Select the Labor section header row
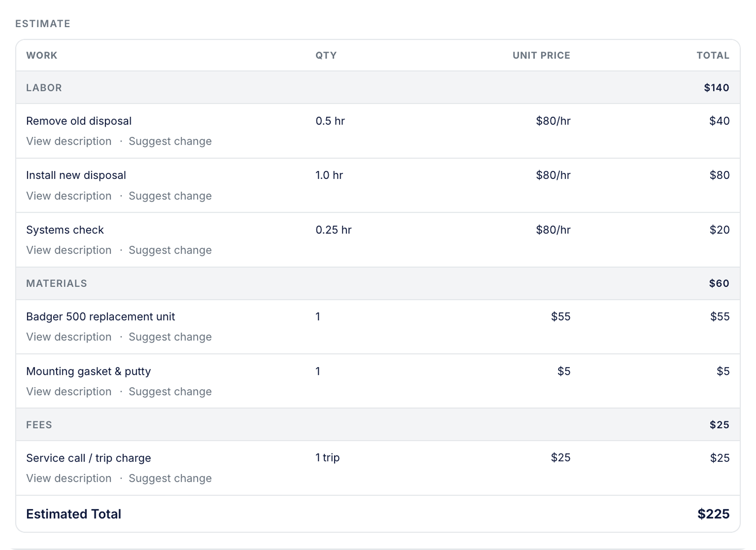Viewport: 756px width, 550px height. coord(378,87)
